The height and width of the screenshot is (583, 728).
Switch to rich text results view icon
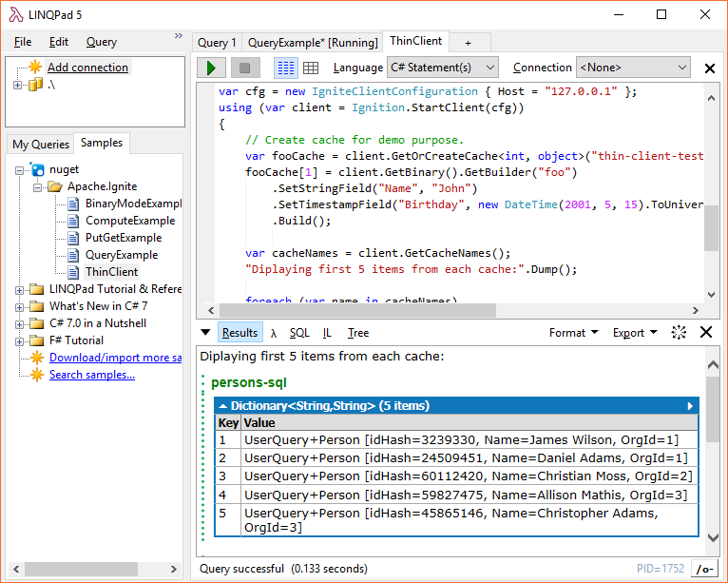(x=285, y=68)
